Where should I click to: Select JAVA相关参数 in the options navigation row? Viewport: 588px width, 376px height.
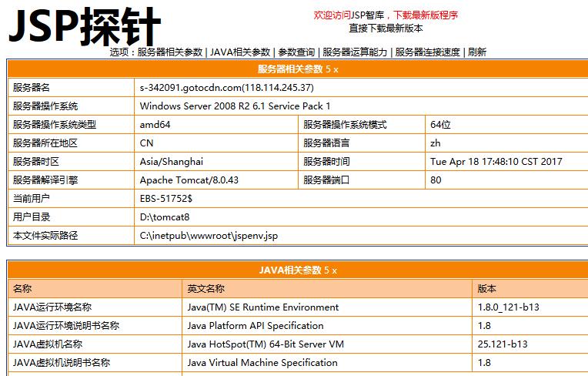[x=240, y=52]
